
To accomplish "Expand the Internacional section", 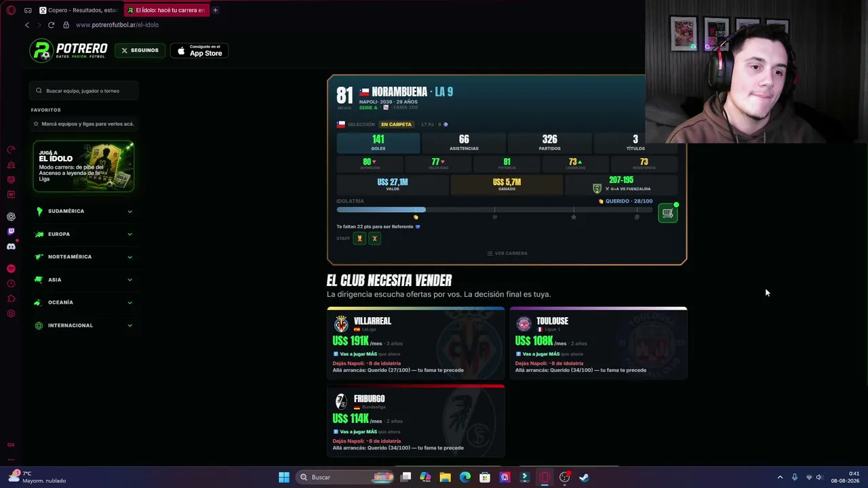I will coord(83,325).
